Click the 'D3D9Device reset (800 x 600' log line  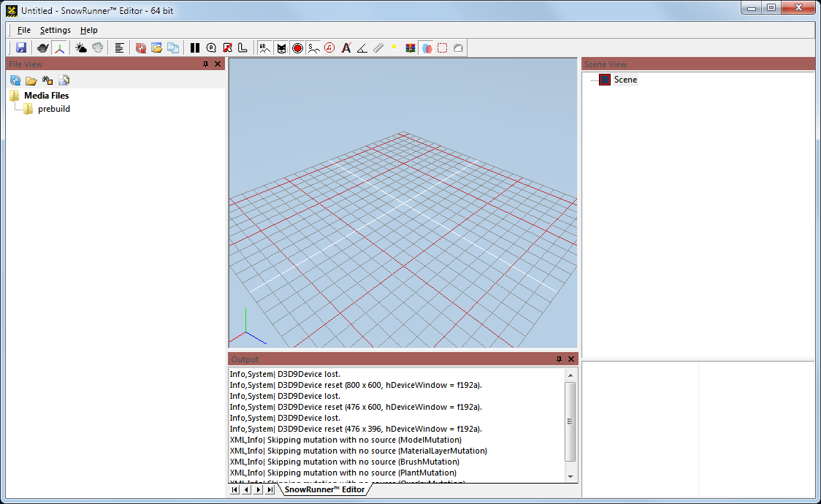pyautogui.click(x=356, y=385)
